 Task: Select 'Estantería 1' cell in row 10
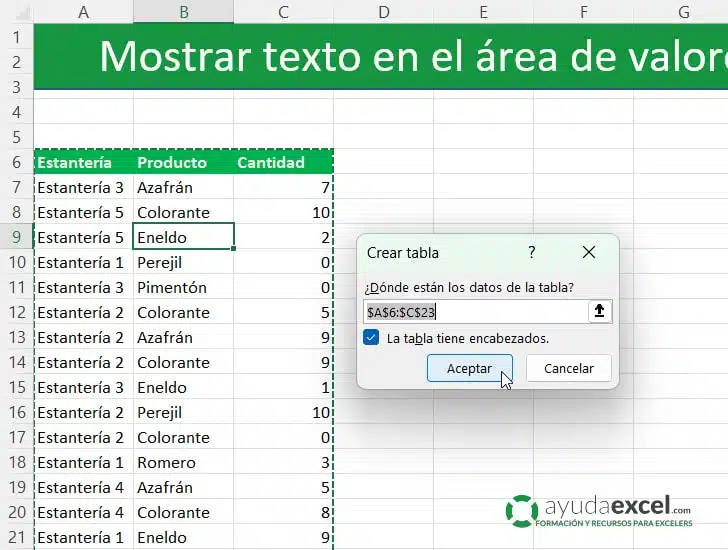click(x=84, y=262)
